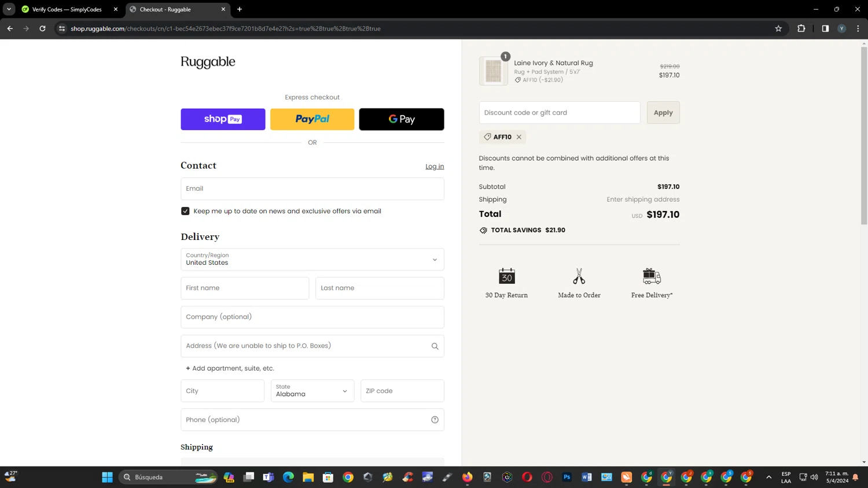Pay with Shop Pay express checkout
This screenshot has height=488, width=868.
223,119
